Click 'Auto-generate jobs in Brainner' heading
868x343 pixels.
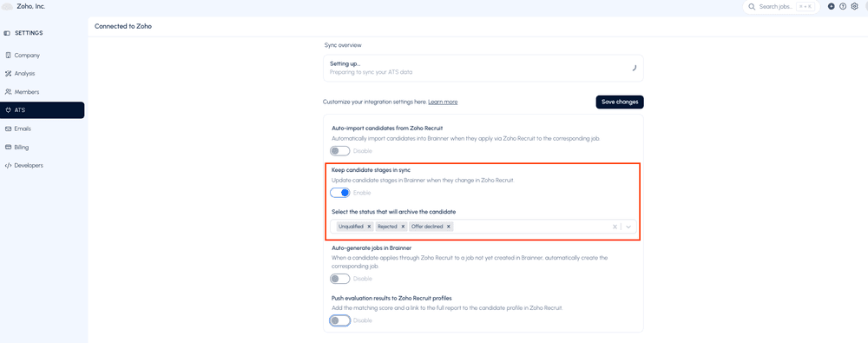pyautogui.click(x=372, y=247)
